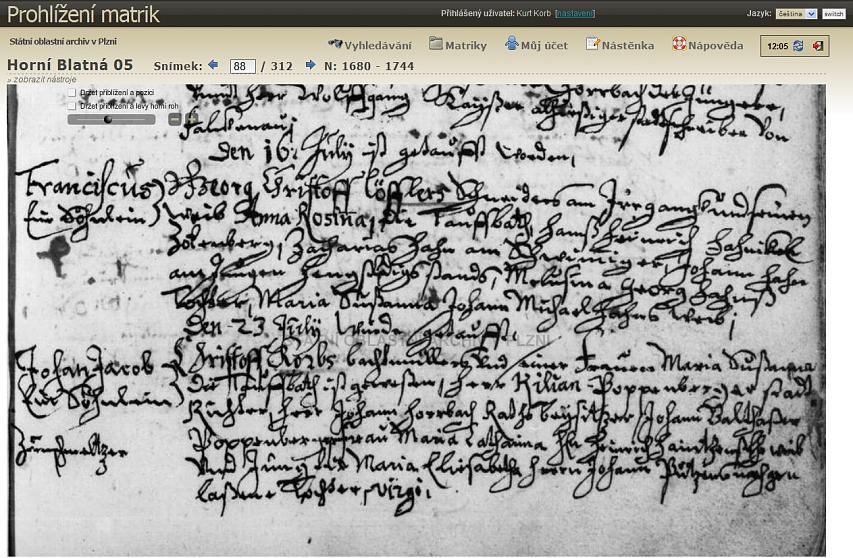Open Nápověda help
The width and height of the screenshot is (853, 558).
[x=707, y=45]
